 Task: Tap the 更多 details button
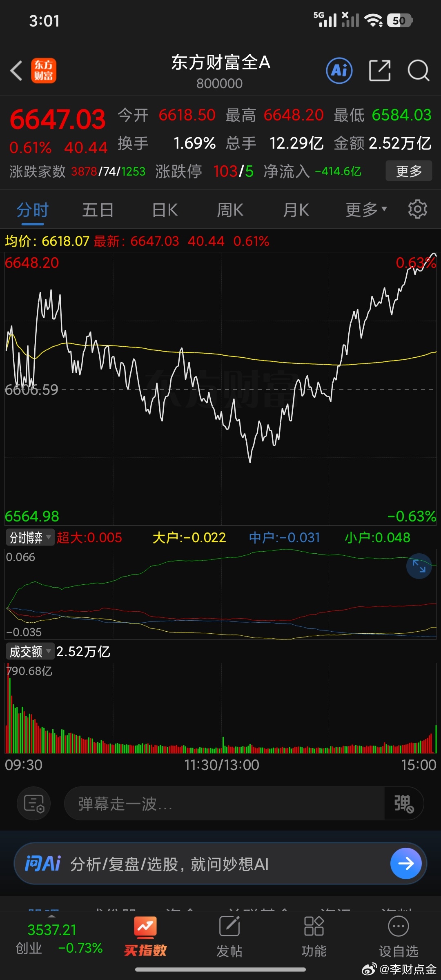(x=409, y=171)
